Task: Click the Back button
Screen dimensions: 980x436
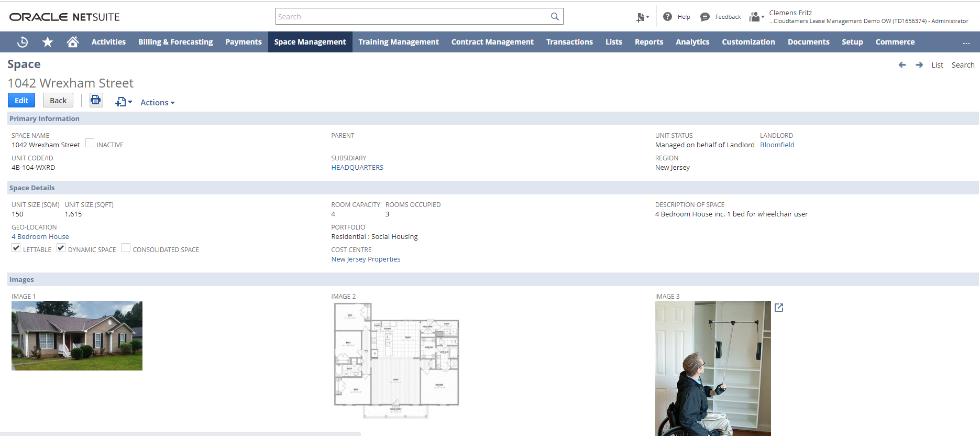Action: pyautogui.click(x=58, y=100)
